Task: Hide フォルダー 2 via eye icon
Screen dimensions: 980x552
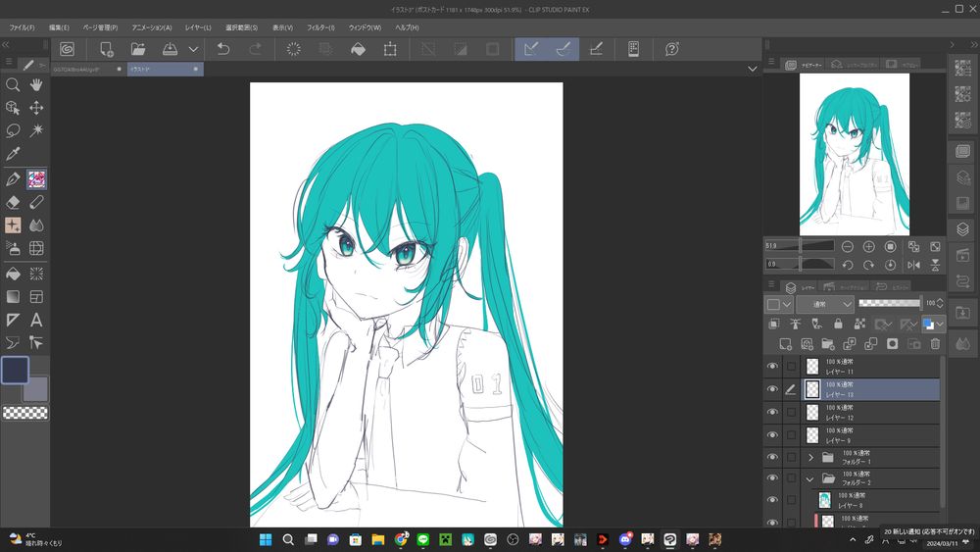Action: coord(772,478)
